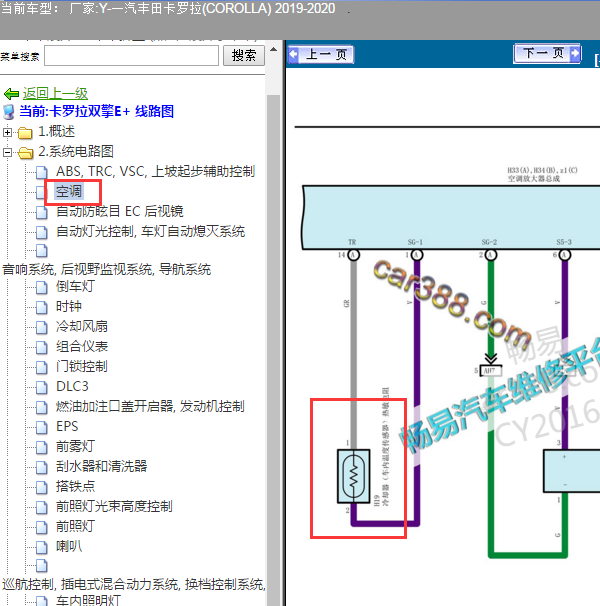Open the 时钟 diagram
Image resolution: width=600 pixels, height=606 pixels.
[69, 306]
